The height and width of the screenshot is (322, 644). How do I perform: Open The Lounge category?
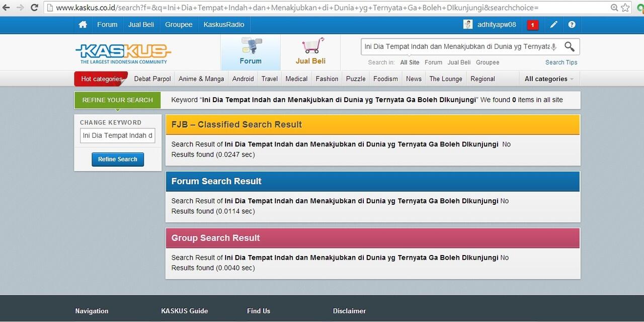446,79
